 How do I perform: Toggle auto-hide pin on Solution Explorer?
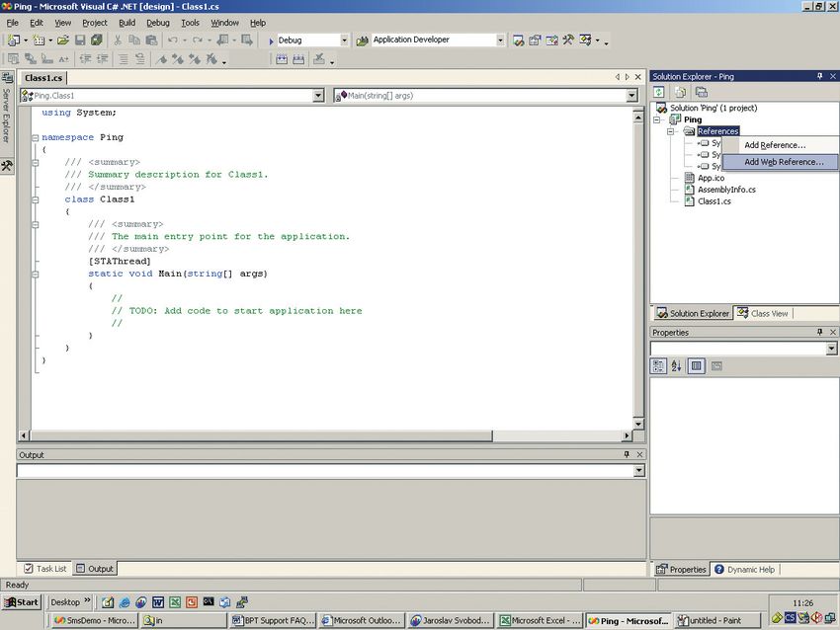click(819, 77)
